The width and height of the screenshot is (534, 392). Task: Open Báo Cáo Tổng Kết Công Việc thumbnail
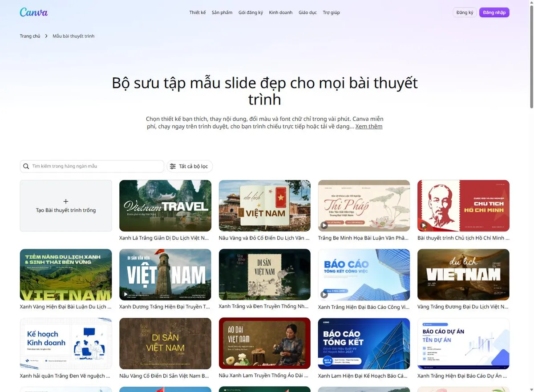click(364, 275)
